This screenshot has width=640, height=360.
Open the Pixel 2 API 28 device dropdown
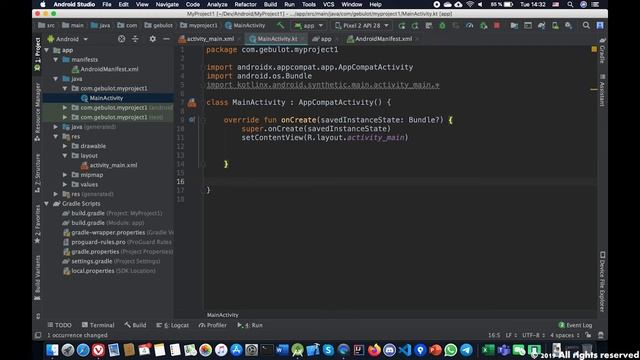pyautogui.click(x=362, y=26)
